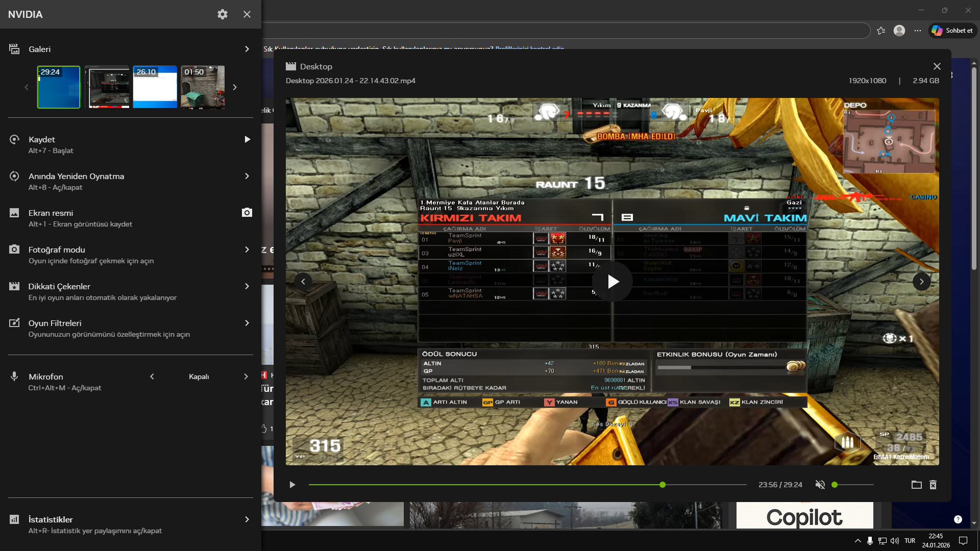This screenshot has width=980, height=551.
Task: Click the Dikkati Çekenler highlights icon
Action: 14,286
